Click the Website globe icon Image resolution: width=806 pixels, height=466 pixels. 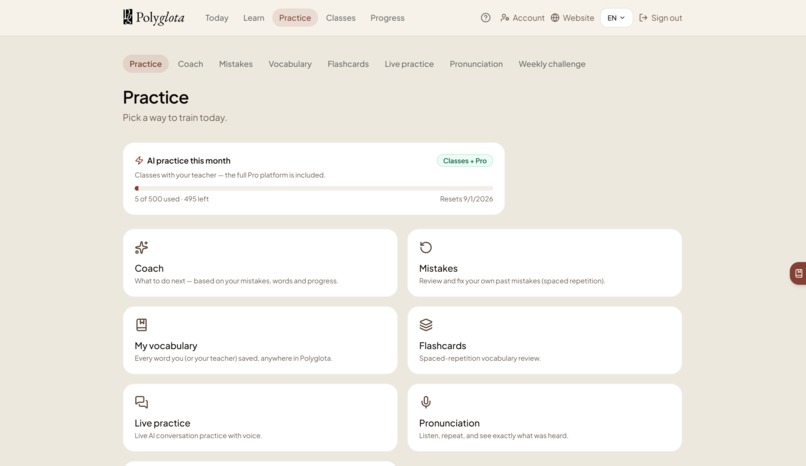coord(555,17)
